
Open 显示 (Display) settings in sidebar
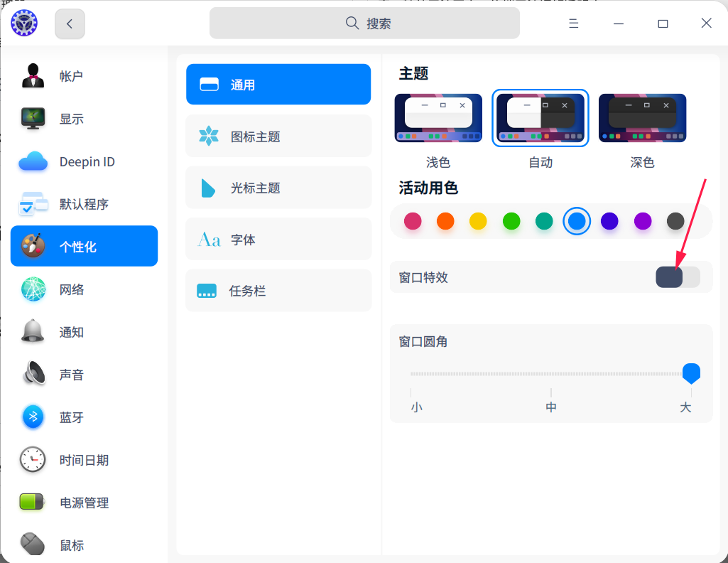pos(33,119)
